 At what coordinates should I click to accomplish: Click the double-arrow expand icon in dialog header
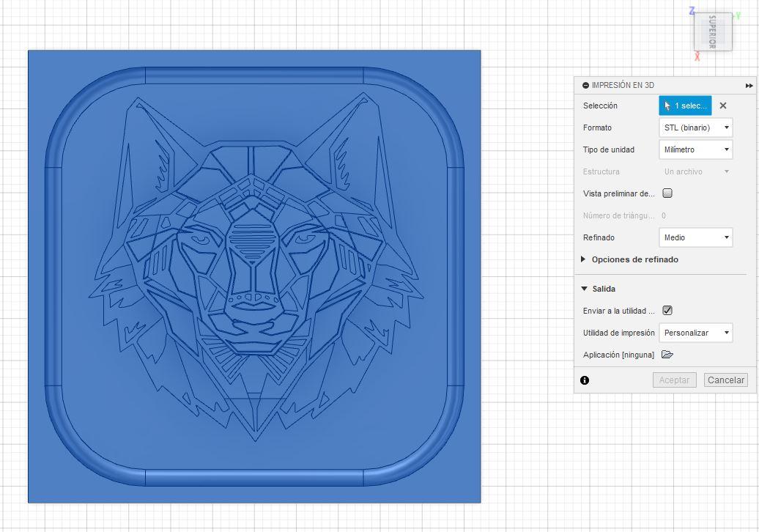(749, 86)
